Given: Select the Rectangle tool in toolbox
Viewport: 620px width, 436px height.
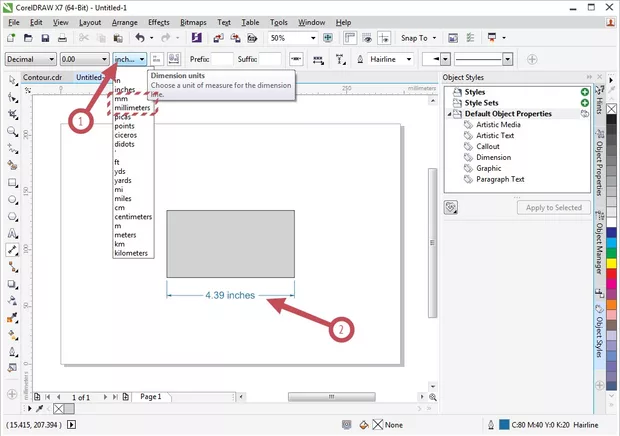Looking at the screenshot, I should (11, 183).
